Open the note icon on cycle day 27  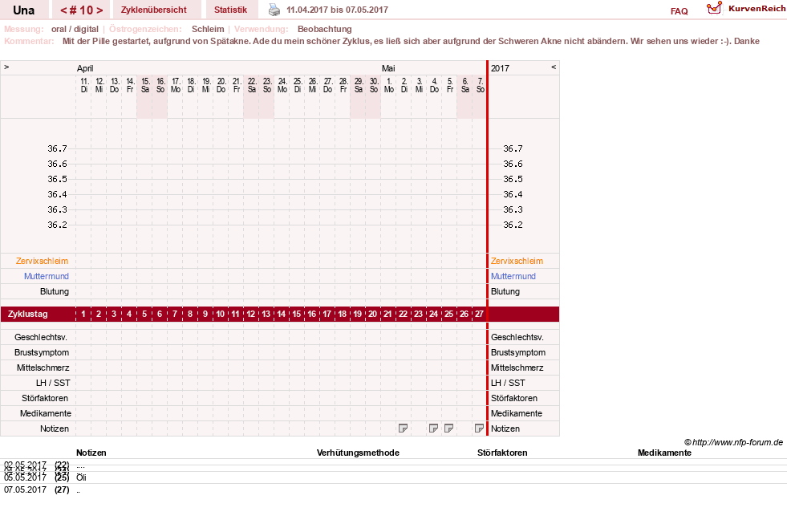(x=479, y=428)
